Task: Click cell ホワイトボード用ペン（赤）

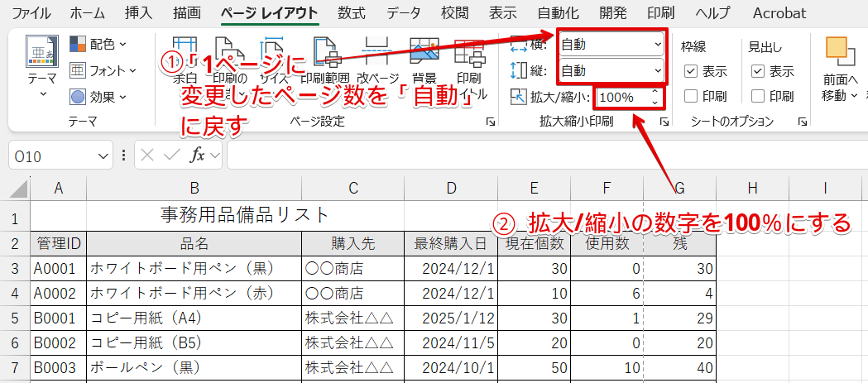Action: (x=194, y=293)
